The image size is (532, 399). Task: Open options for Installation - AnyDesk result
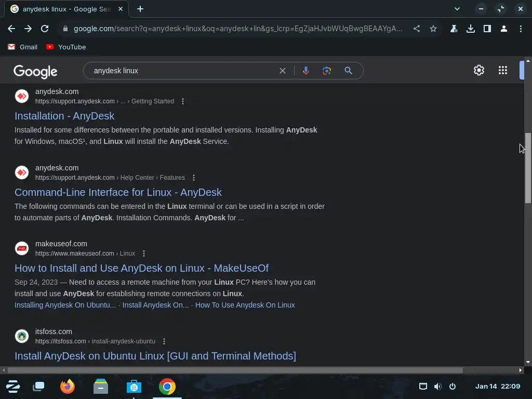pos(183,101)
